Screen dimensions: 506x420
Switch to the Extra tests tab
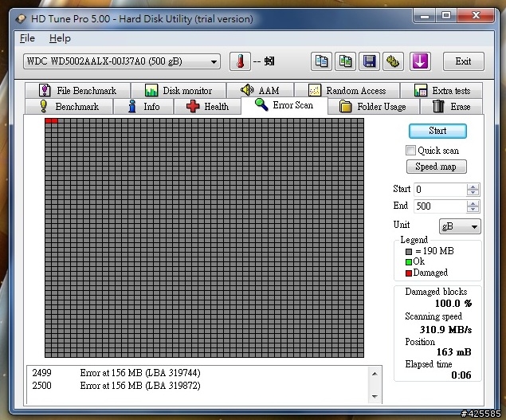coord(441,90)
